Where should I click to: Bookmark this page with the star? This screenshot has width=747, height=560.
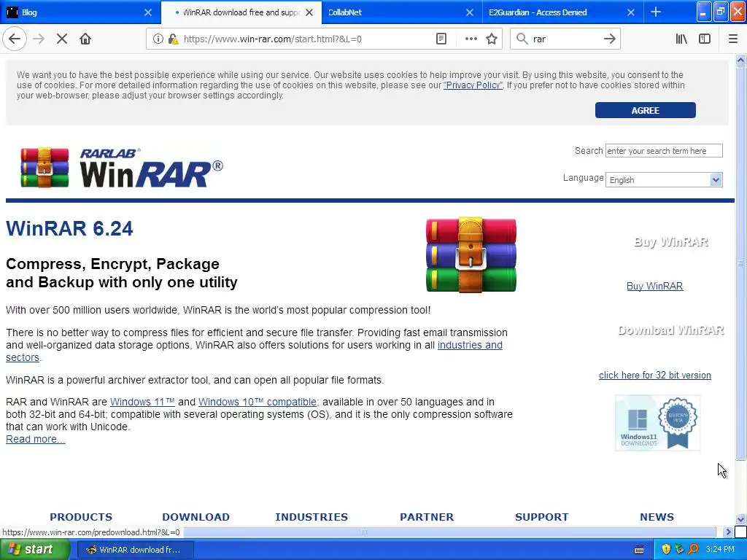point(492,39)
